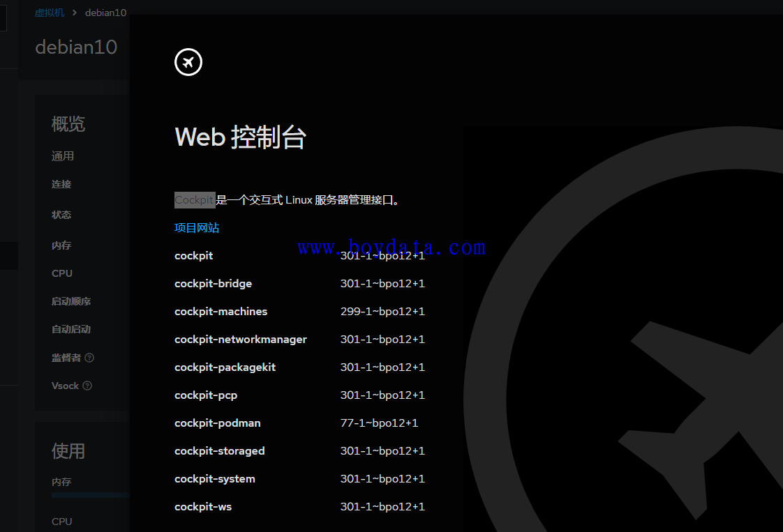Select the 启动顺序 row
This screenshot has width=783, height=532.
coord(71,301)
